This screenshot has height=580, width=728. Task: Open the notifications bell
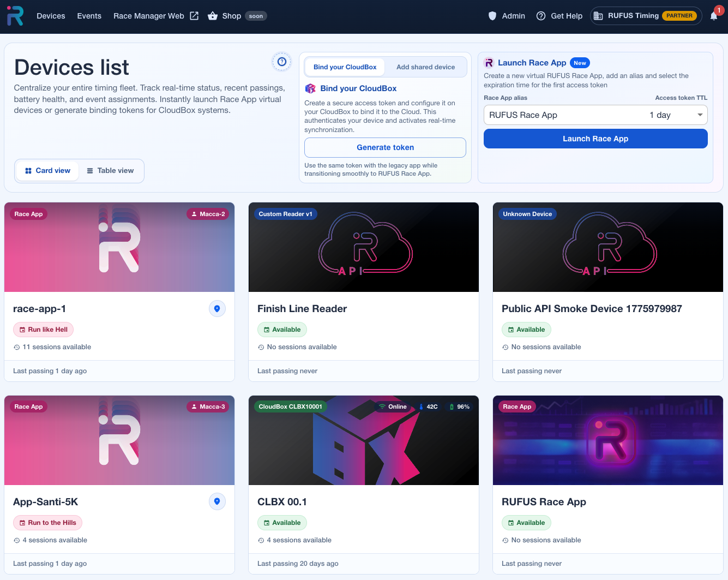click(x=714, y=16)
